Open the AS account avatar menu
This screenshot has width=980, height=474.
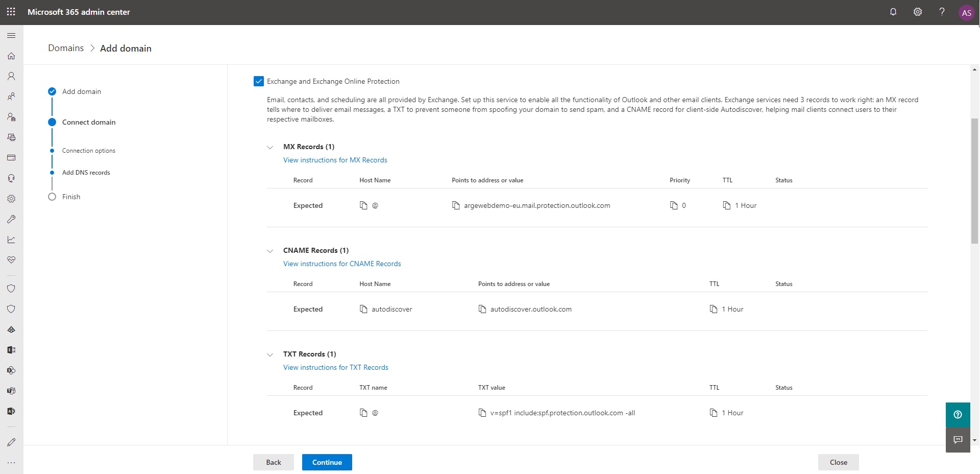[967, 13]
